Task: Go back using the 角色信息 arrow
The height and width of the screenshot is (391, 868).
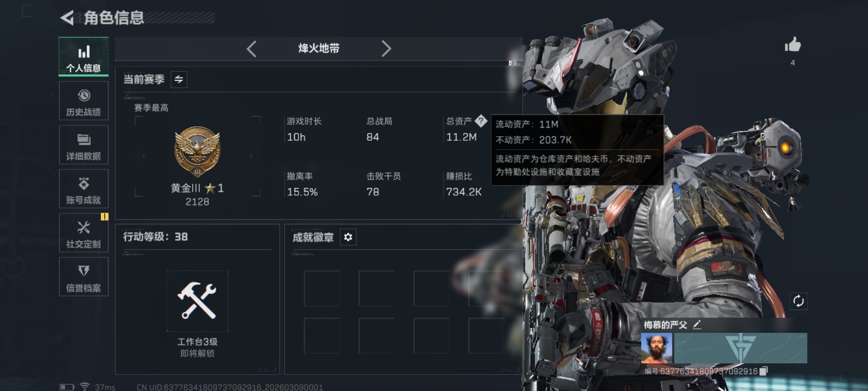Action: point(67,18)
